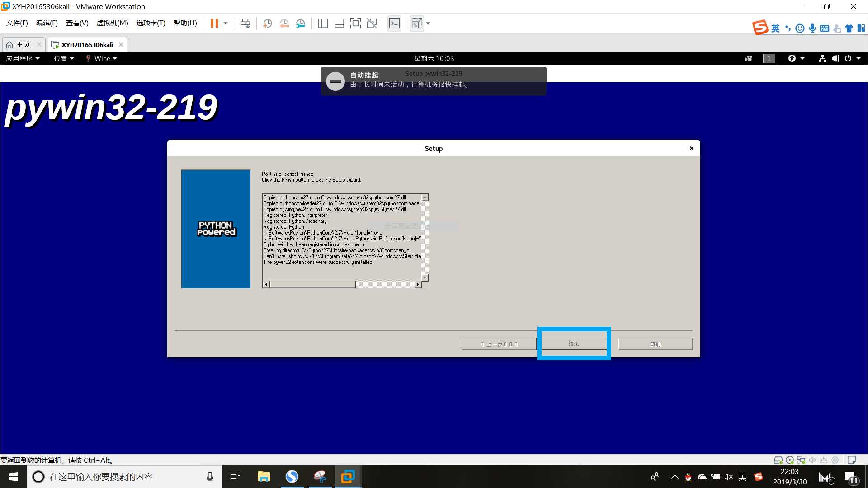Select the XYH20165306kali tab

pos(87,45)
